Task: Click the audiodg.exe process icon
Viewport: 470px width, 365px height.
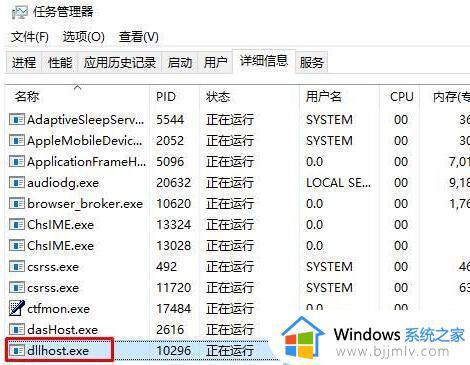Action: (x=17, y=182)
